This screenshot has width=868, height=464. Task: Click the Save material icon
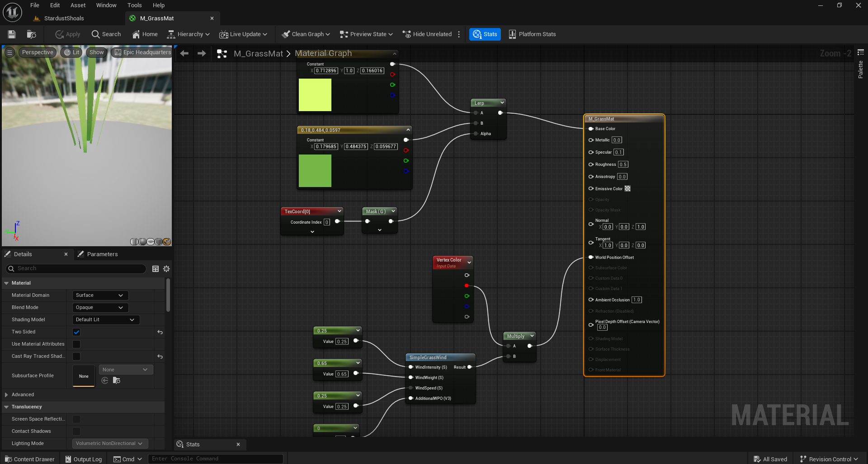(12, 34)
